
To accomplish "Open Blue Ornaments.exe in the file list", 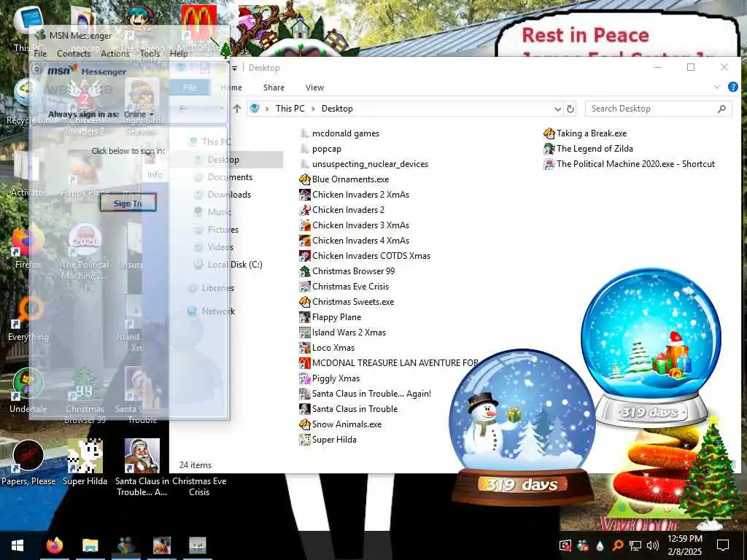I will pos(344,179).
